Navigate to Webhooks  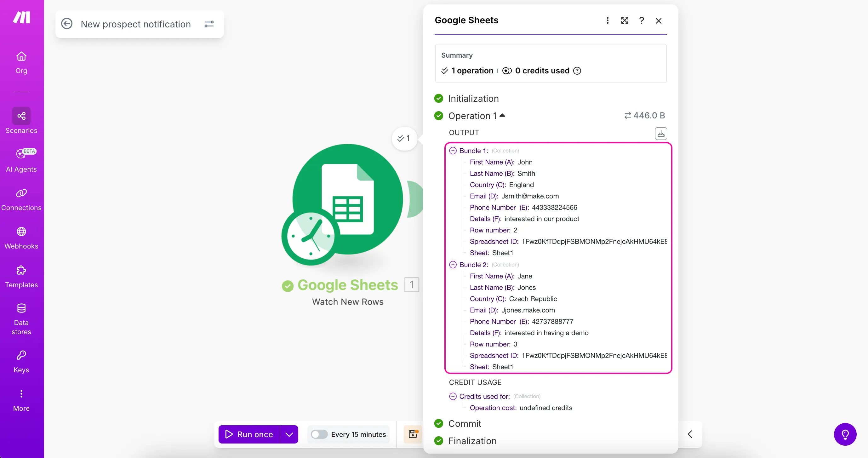coord(21,238)
